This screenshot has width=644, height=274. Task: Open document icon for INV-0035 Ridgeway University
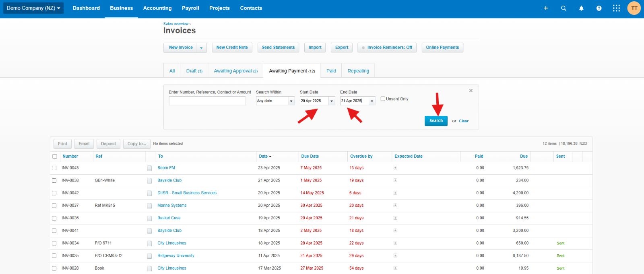149,256
